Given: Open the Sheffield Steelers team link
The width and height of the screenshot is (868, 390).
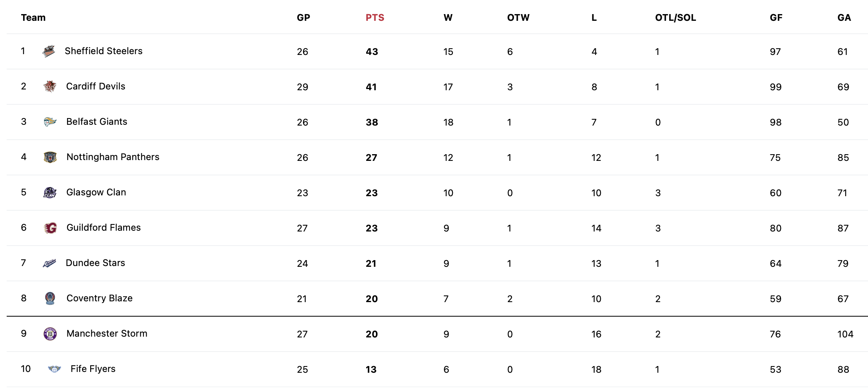Looking at the screenshot, I should [104, 51].
